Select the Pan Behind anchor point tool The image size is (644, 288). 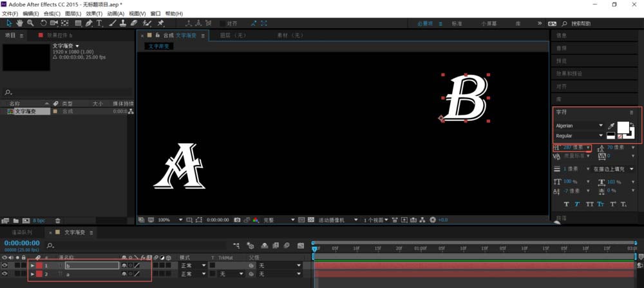[65, 23]
